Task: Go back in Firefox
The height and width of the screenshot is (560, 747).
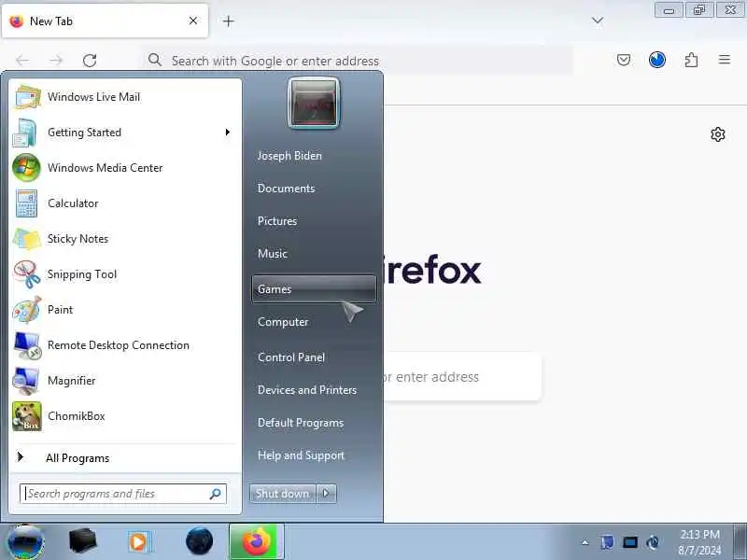Action: pos(22,61)
